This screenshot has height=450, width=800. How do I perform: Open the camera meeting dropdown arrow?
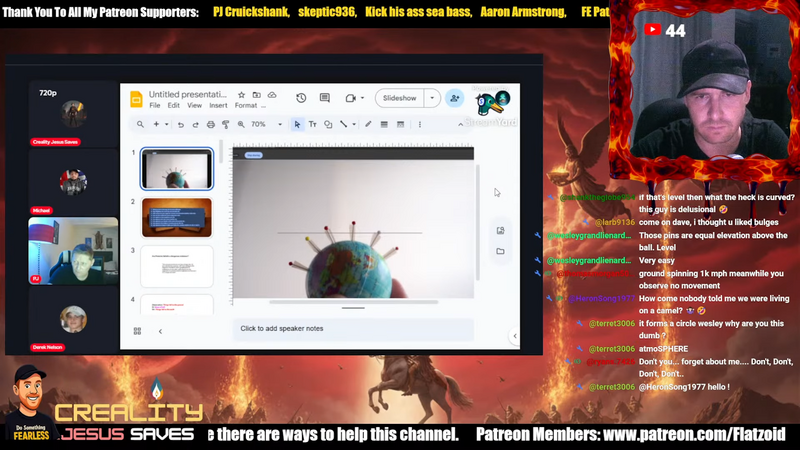click(362, 98)
